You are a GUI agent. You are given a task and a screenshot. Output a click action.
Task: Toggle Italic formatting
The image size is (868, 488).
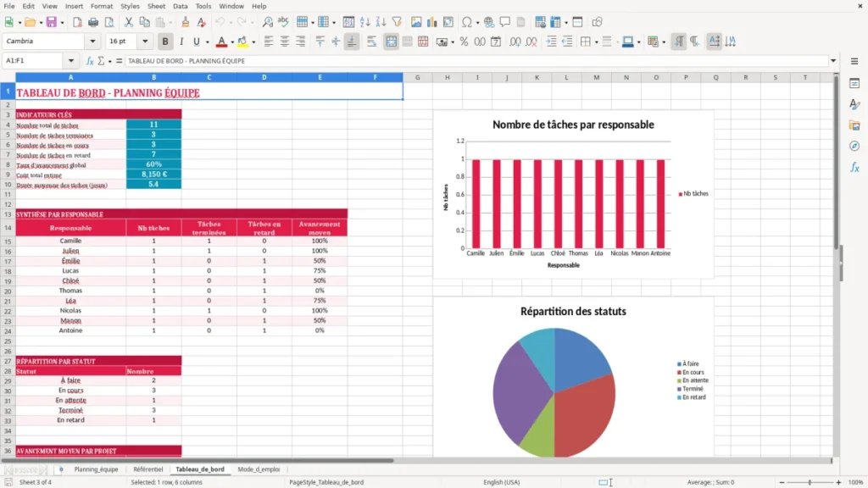(181, 42)
